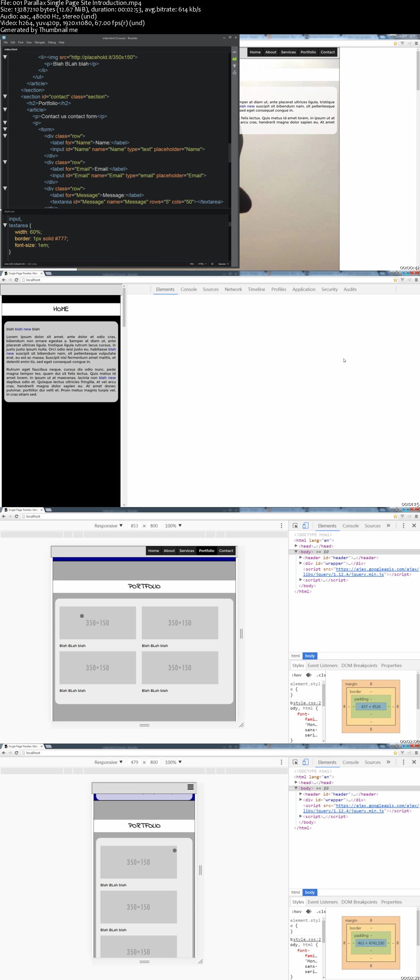Viewport: 420px width, 980px height.
Task: Open the DevTools Timeline tab
Action: pos(256,289)
